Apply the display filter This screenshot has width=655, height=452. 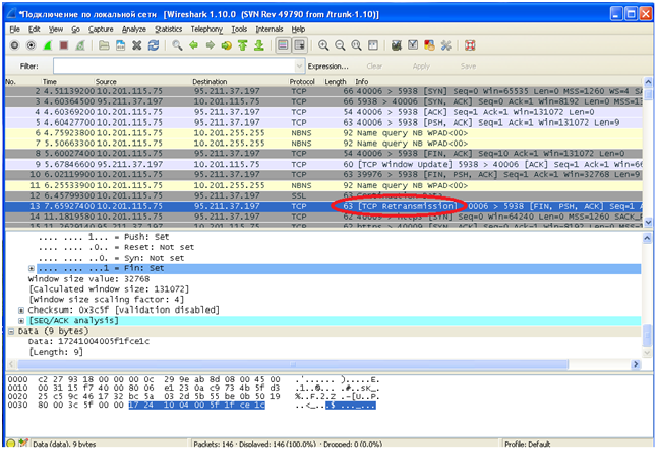[421, 66]
